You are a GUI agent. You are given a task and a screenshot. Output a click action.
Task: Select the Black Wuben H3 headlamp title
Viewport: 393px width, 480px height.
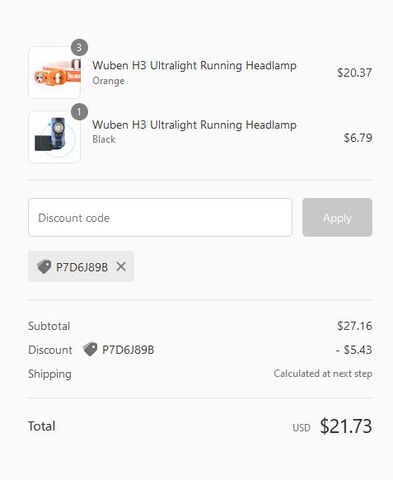pos(194,125)
